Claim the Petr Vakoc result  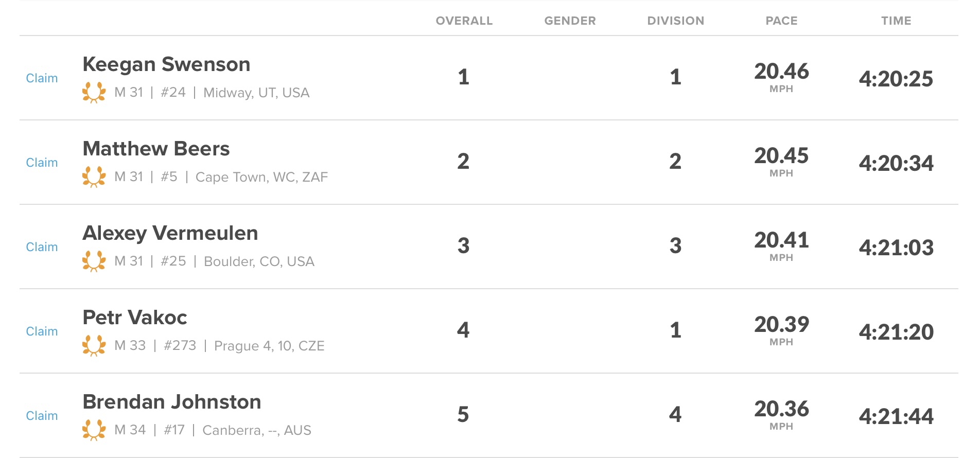pyautogui.click(x=42, y=331)
